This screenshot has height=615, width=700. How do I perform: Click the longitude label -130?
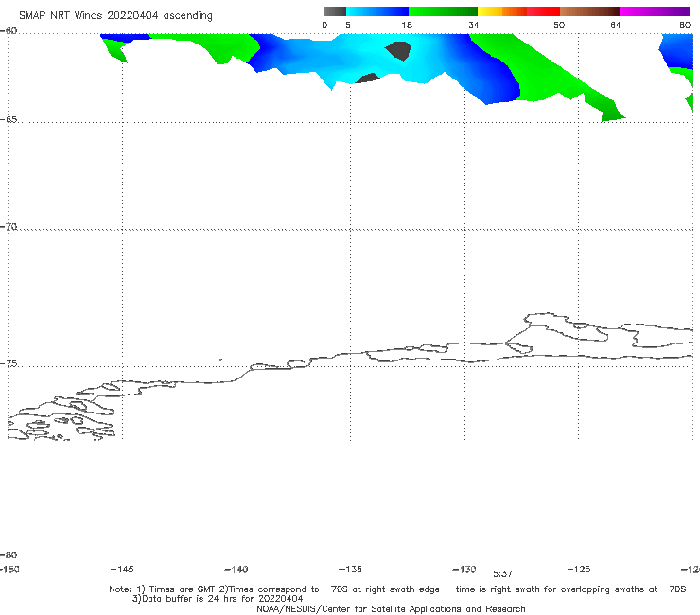coord(464,569)
